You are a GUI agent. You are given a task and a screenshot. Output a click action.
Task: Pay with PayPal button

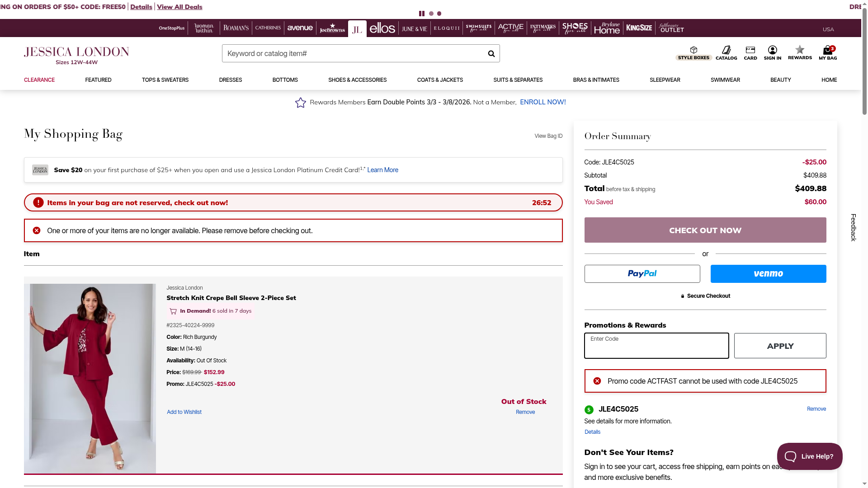point(642,274)
